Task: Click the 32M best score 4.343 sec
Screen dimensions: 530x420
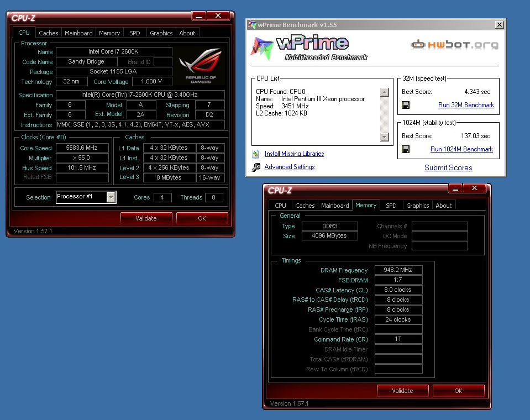Action: (477, 92)
